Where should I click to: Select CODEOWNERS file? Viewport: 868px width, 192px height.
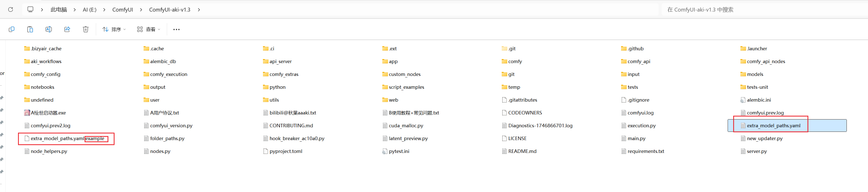[522, 112]
